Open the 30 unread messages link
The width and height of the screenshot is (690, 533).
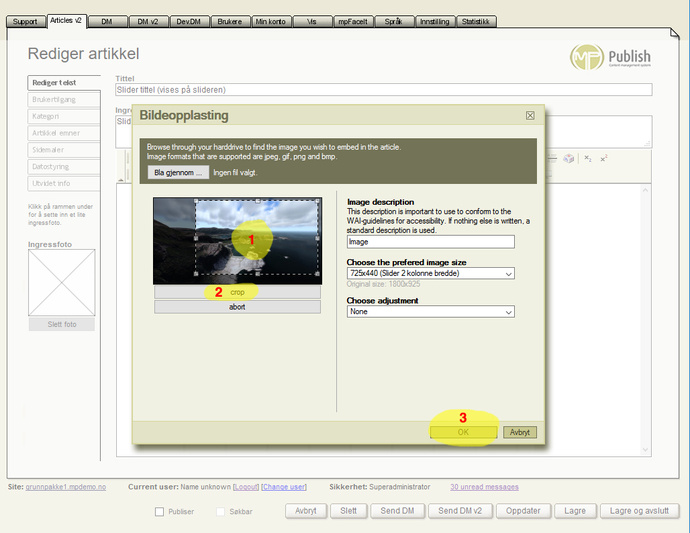(484, 487)
